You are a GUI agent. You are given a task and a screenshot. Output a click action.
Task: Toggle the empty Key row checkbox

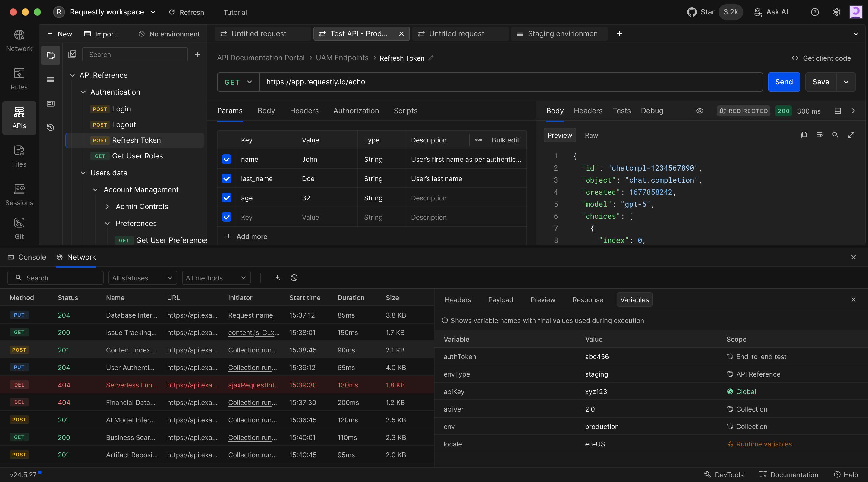tap(227, 217)
